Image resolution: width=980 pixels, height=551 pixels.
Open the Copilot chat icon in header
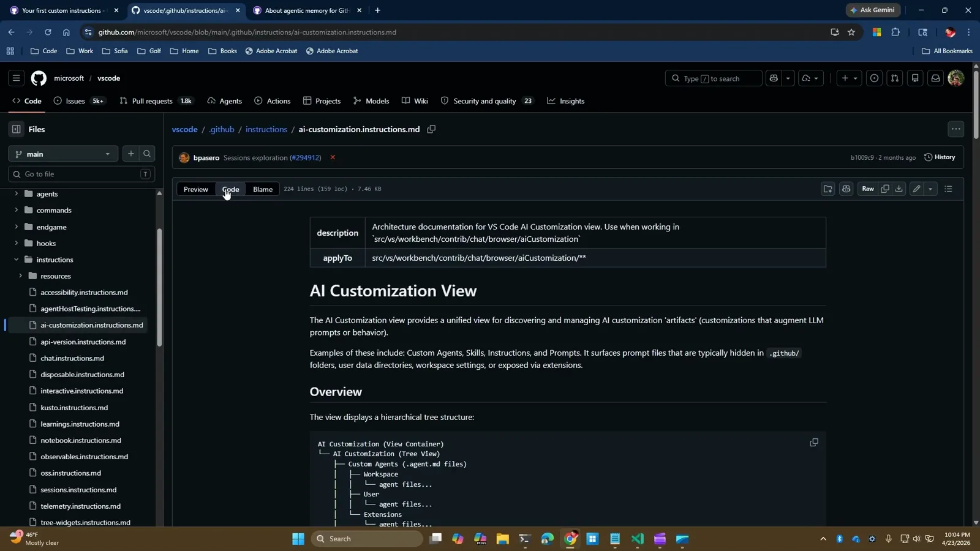774,78
